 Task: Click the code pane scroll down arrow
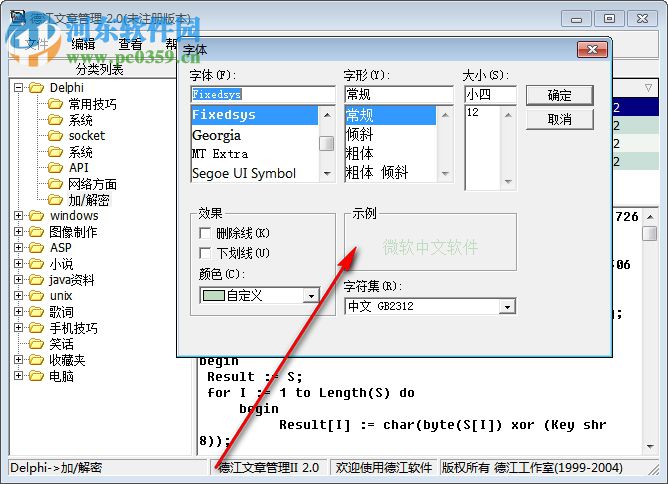[650, 447]
